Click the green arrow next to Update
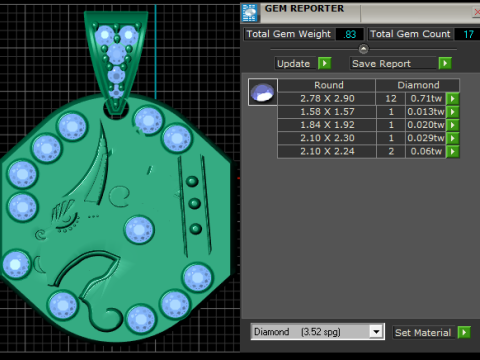 click(324, 63)
